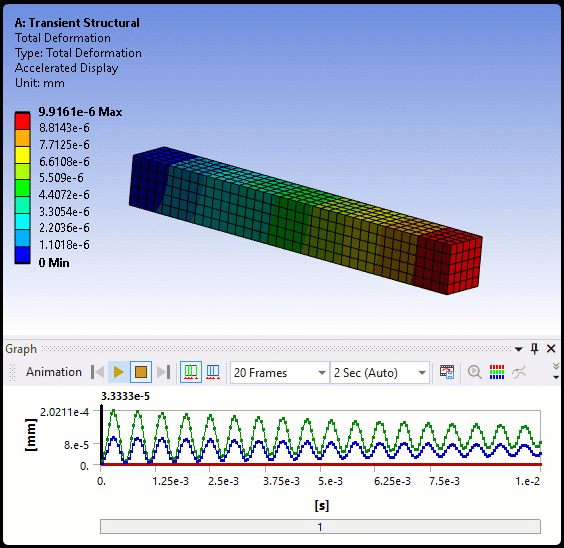
Task: Click the curve update icon in graph toolbar
Action: click(x=519, y=372)
